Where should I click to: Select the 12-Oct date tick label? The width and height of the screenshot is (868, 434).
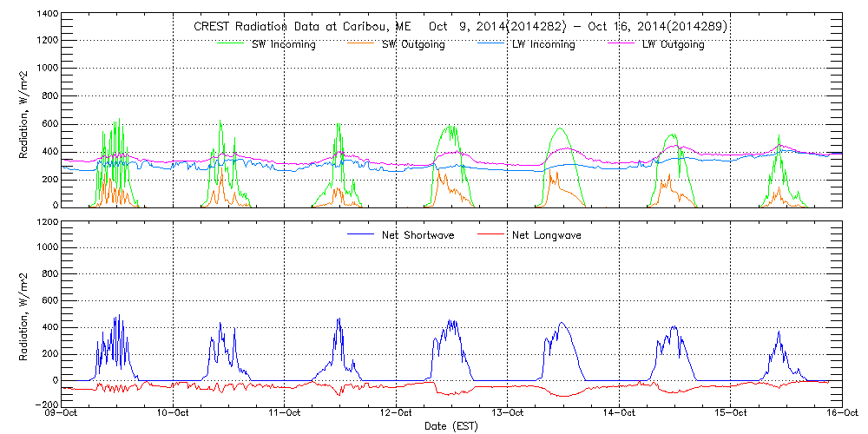(x=397, y=414)
